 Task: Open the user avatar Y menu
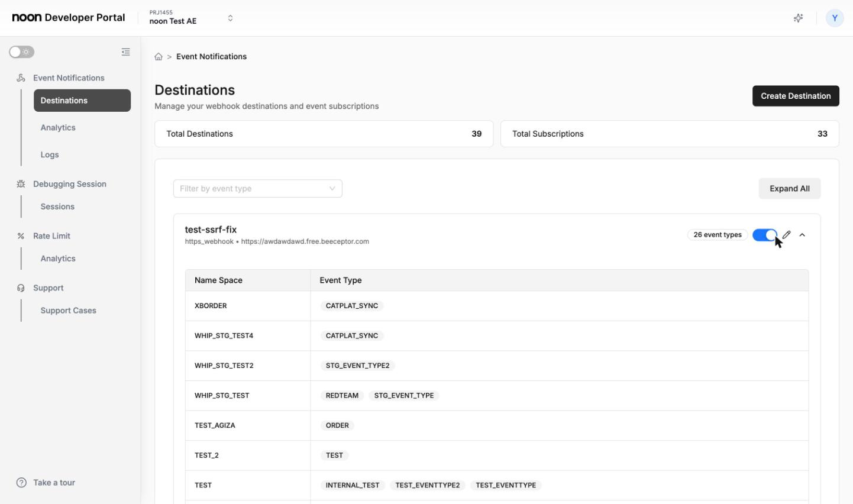(834, 18)
